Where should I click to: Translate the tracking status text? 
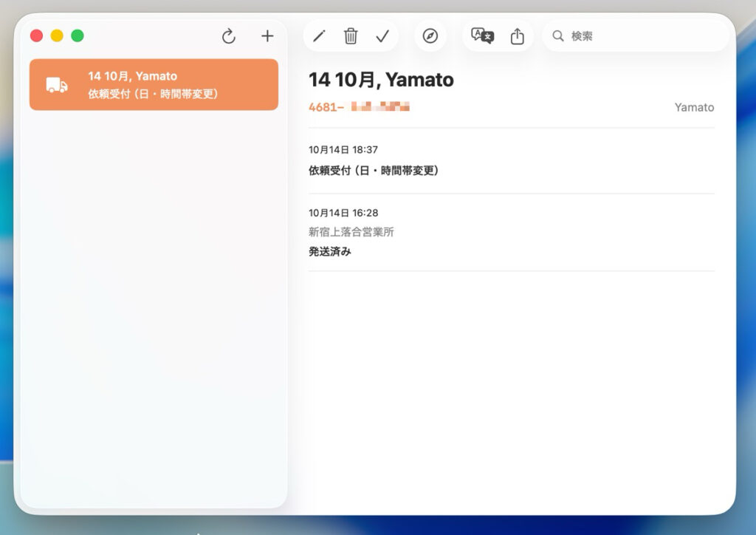tap(482, 36)
